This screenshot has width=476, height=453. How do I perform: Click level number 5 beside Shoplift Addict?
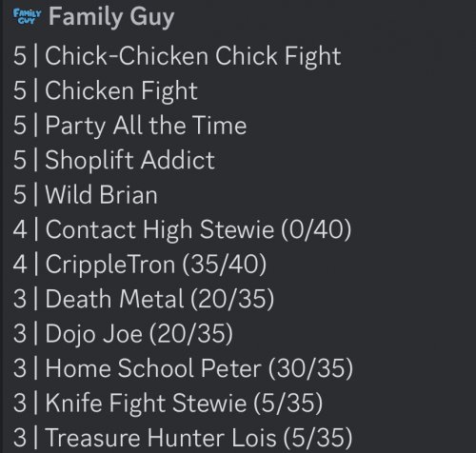pos(20,160)
